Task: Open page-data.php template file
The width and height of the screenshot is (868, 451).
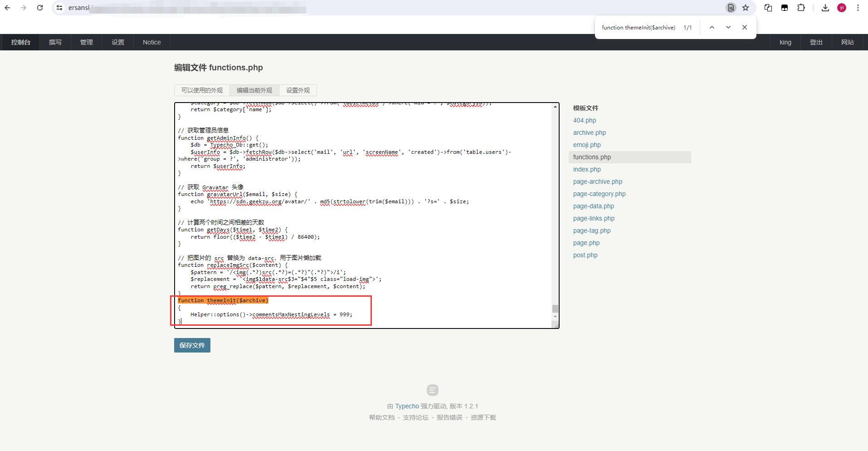Action: click(x=594, y=206)
